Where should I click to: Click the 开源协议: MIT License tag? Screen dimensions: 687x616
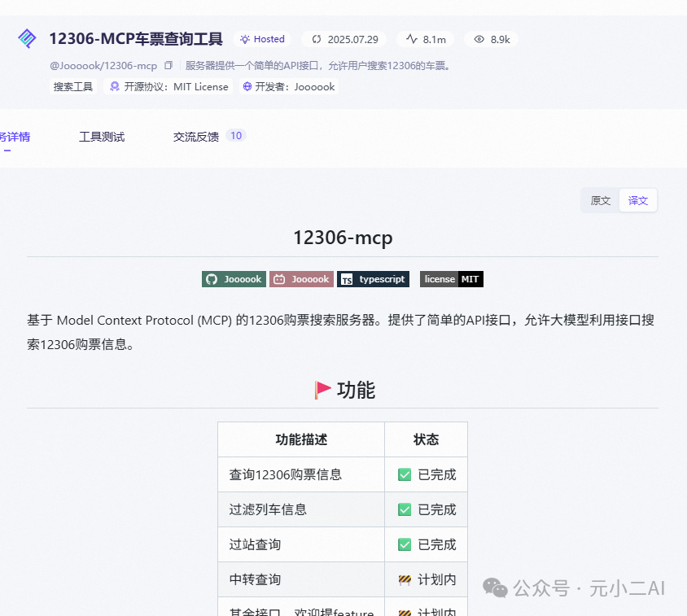(x=168, y=87)
